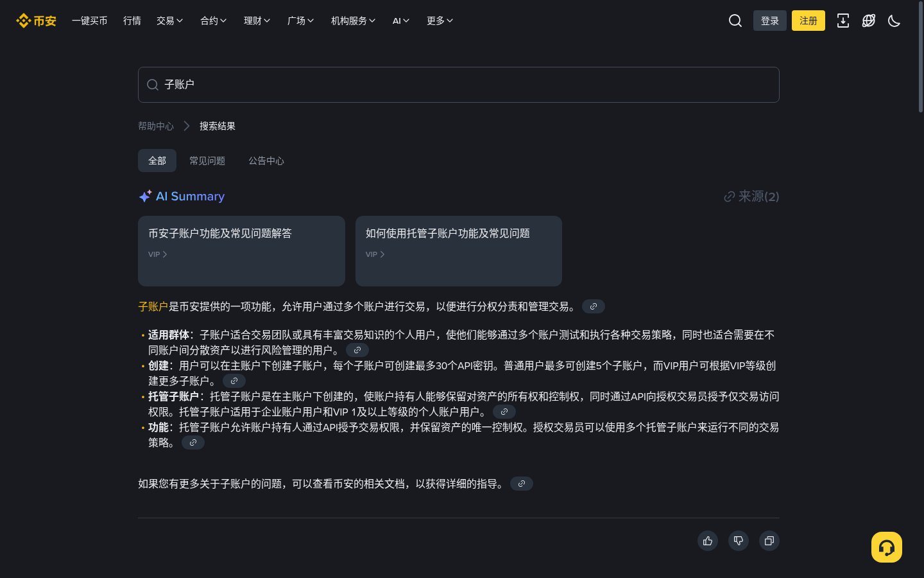Viewport: 924px width, 578px height.
Task: Click the link icon after the first summary sentence
Action: [x=594, y=306]
